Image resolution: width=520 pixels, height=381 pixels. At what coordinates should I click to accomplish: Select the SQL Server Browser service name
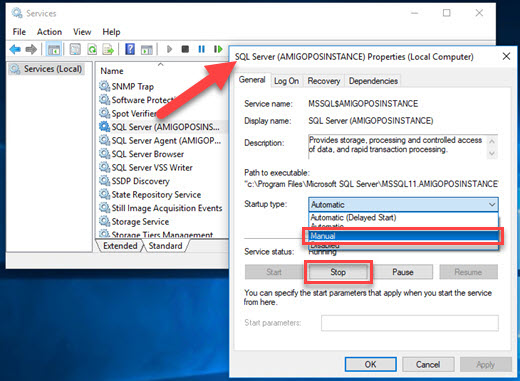tap(148, 154)
